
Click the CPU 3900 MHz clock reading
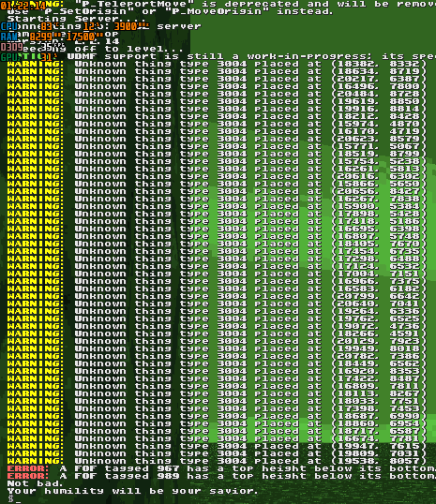point(131,26)
